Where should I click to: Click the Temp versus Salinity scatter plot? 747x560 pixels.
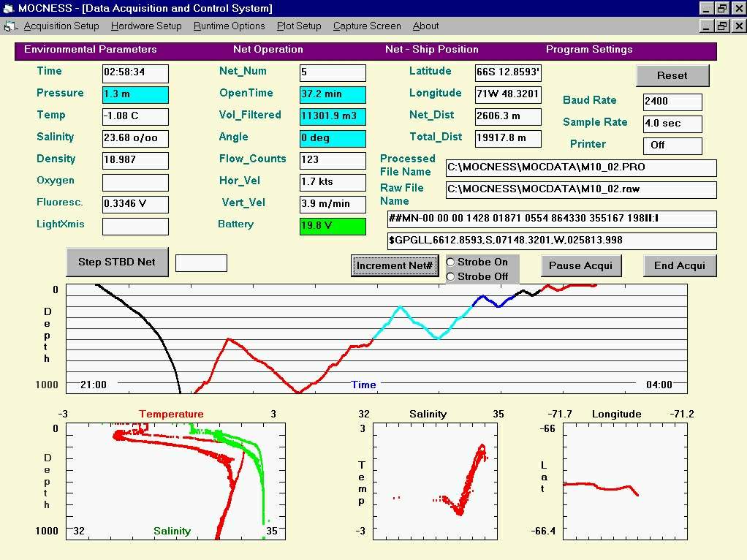point(435,481)
